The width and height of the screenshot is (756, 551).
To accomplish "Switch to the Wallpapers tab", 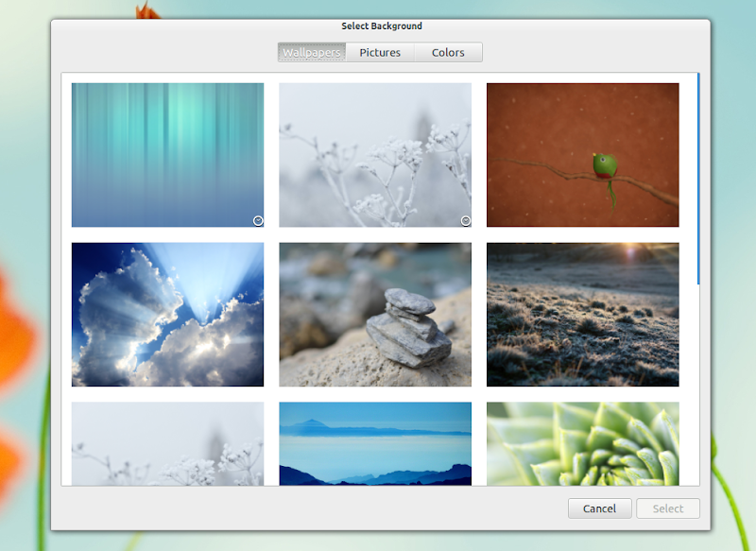I will click(x=312, y=52).
